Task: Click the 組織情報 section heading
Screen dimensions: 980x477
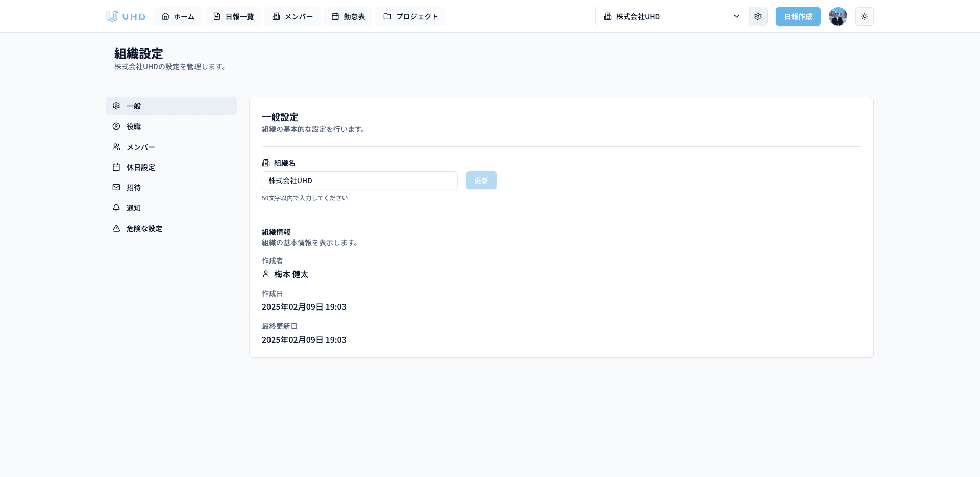Action: 276,232
